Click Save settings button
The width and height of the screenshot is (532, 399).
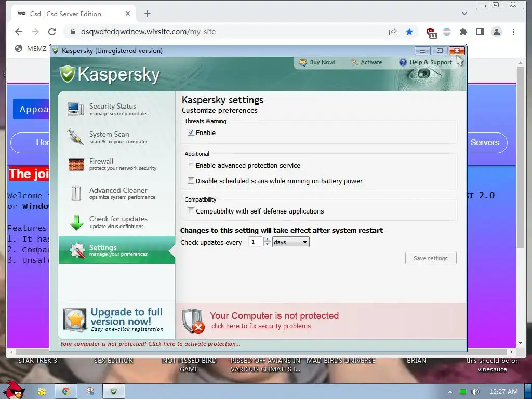tap(431, 258)
